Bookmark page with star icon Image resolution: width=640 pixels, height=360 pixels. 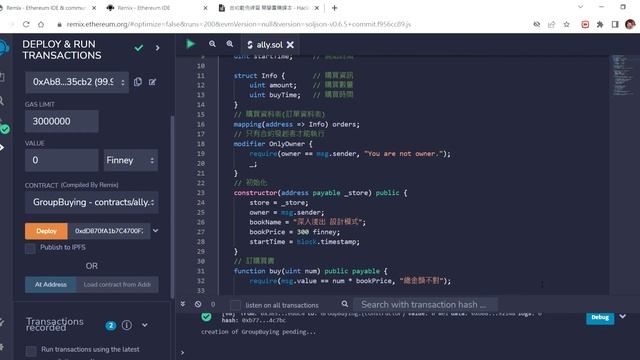[567, 24]
